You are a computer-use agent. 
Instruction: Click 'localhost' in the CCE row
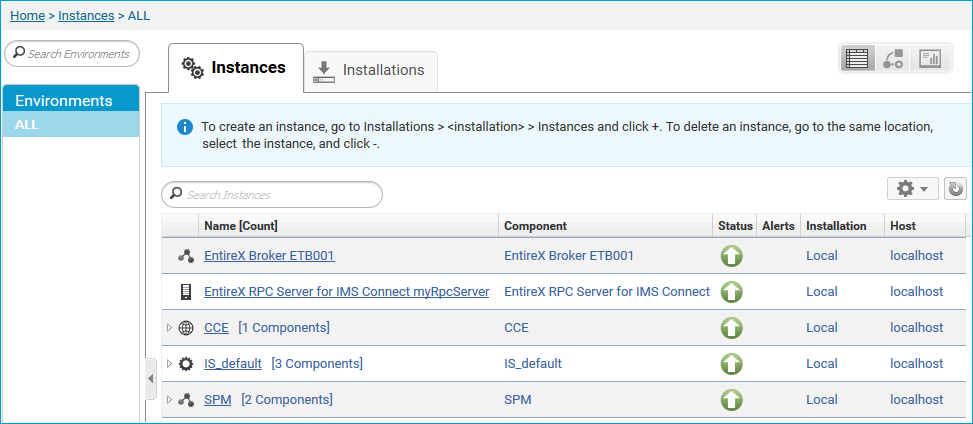[917, 328]
